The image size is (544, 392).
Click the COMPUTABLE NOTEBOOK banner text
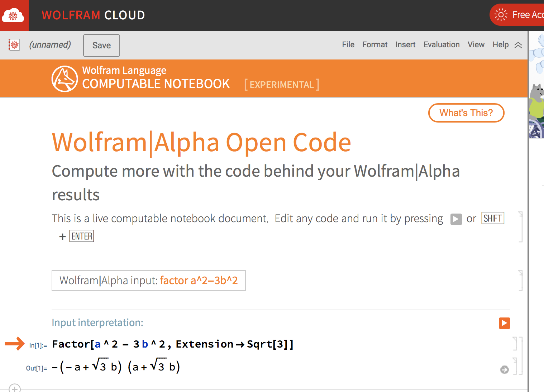[x=156, y=84]
